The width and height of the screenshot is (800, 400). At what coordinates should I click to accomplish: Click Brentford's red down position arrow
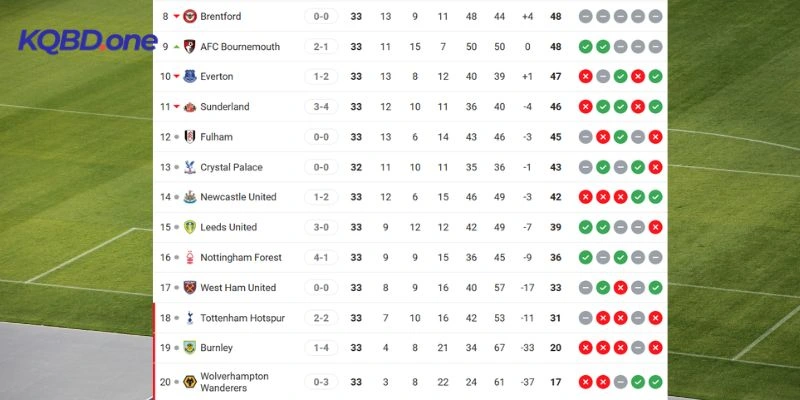pyautogui.click(x=176, y=17)
